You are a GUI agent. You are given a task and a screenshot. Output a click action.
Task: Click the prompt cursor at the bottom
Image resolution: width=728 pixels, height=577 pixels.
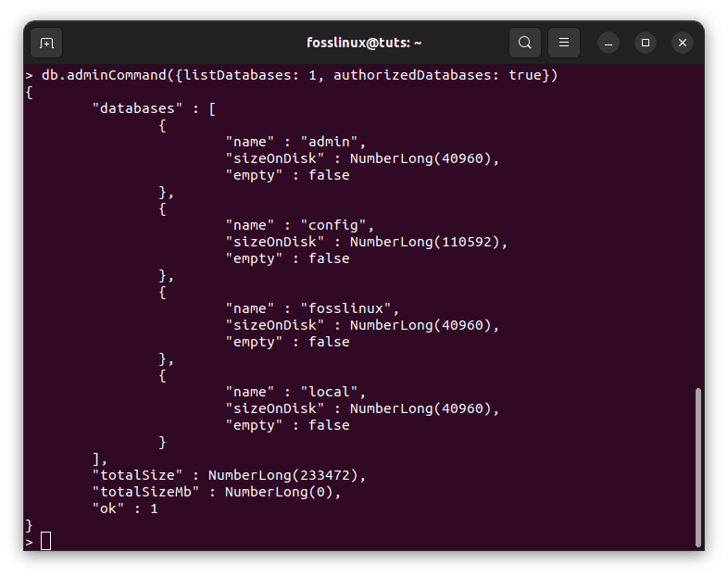coord(45,541)
